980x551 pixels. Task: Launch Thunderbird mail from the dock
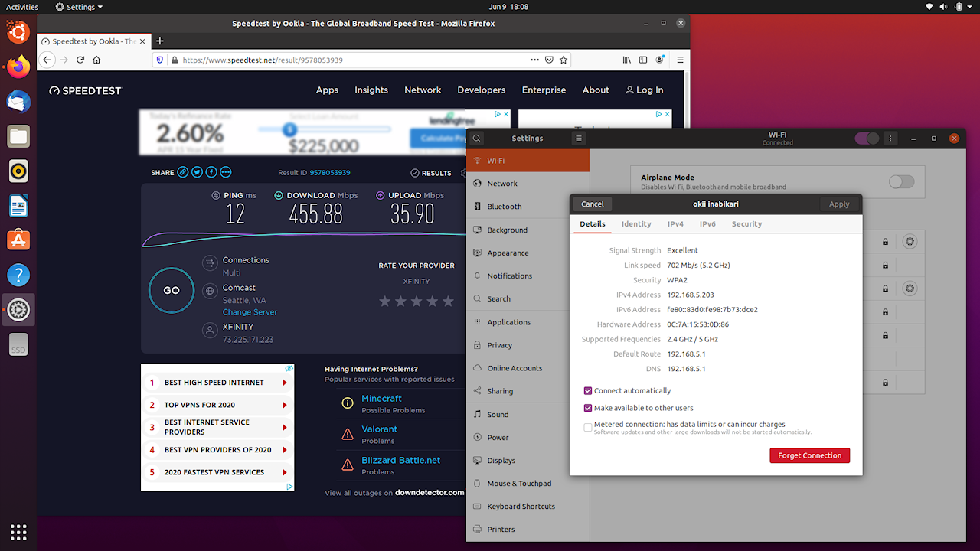(x=18, y=101)
